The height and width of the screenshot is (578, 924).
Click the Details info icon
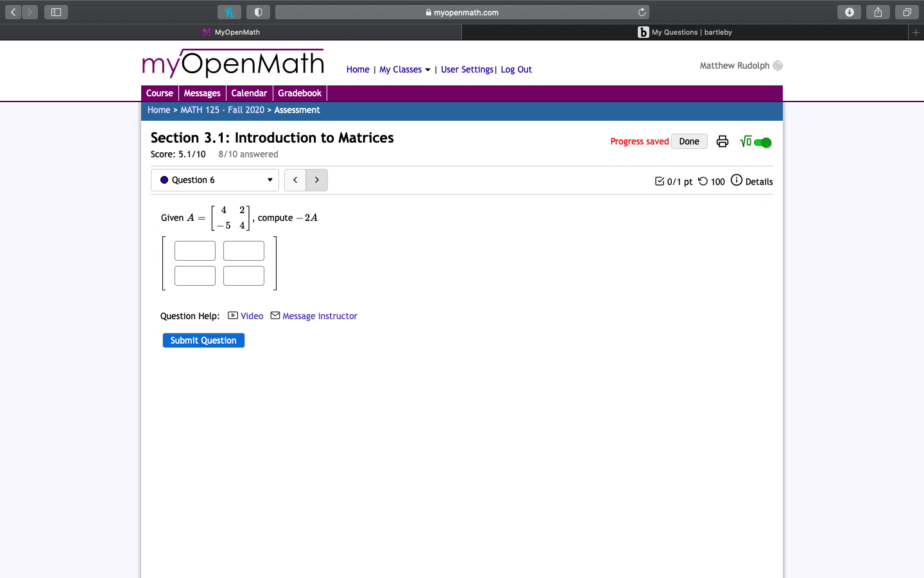(x=736, y=180)
